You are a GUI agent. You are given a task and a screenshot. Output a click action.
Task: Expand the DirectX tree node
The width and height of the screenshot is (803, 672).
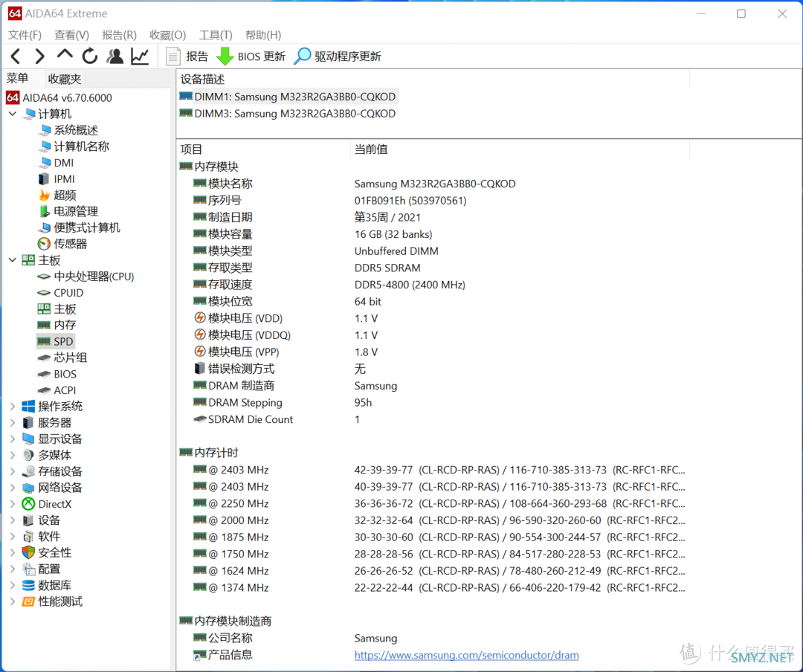click(13, 504)
